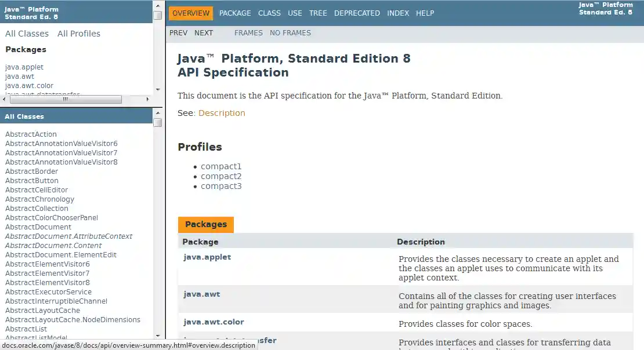The width and height of the screenshot is (644, 350).
Task: Open the Description section link
Action: (222, 112)
